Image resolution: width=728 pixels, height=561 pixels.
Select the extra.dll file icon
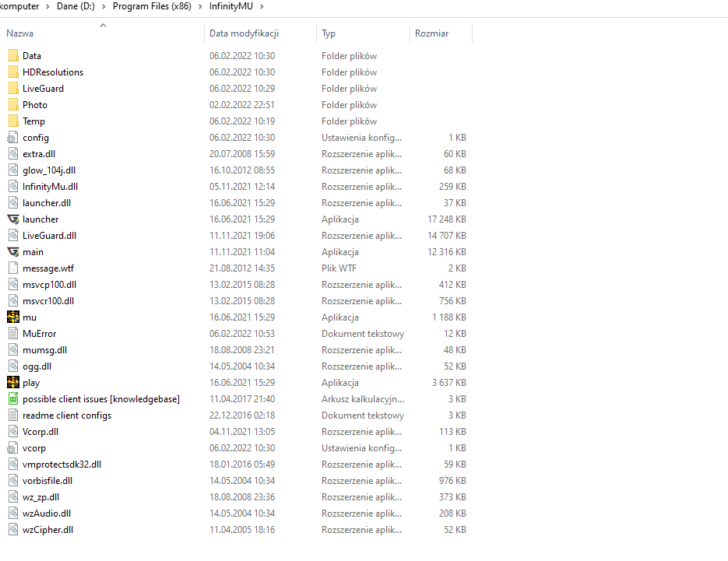point(13,153)
